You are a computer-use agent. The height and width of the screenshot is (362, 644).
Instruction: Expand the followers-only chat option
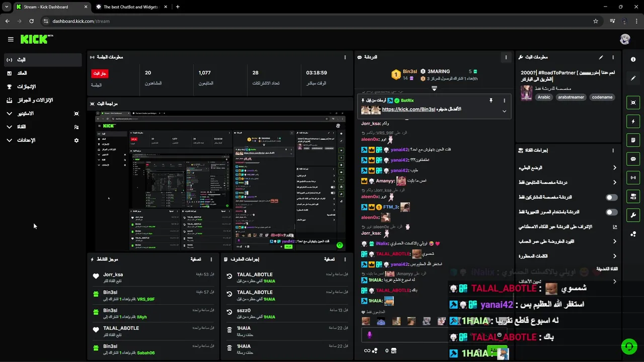(x=614, y=183)
